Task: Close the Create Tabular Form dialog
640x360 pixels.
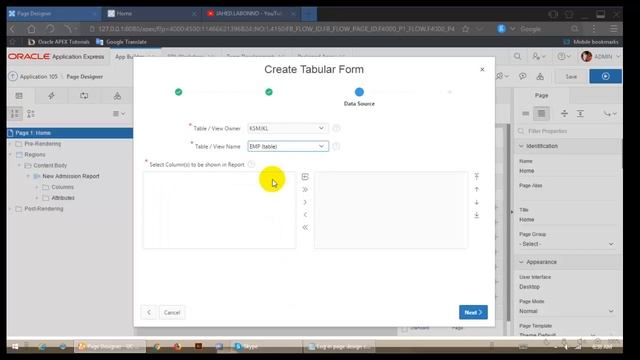Action: tap(482, 69)
